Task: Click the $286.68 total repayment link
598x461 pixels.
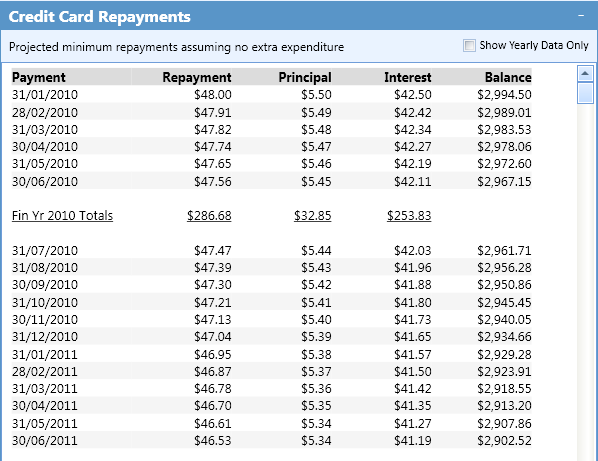Action: point(209,215)
